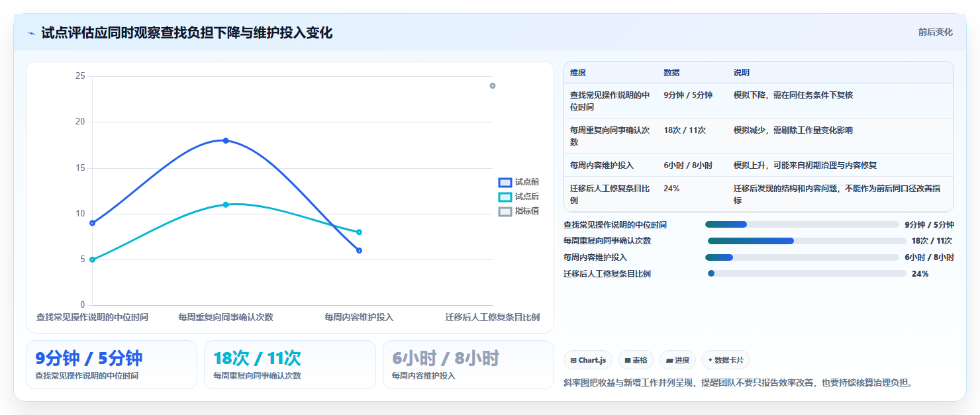Select the 24% cell in the table

click(x=671, y=188)
